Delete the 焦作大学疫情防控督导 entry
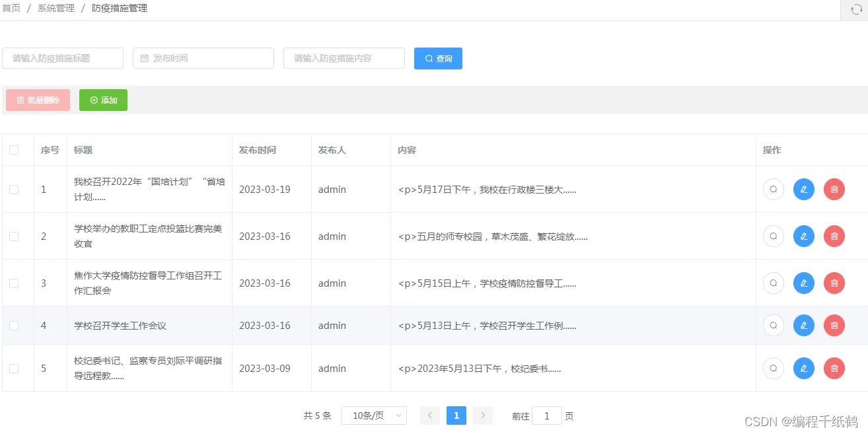Image resolution: width=868 pixels, height=434 pixels. coord(834,283)
